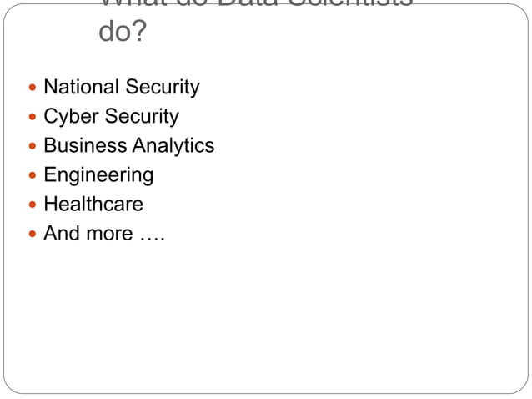Click the orange dot before 'And more'
This screenshot has width=532, height=399.
pyautogui.click(x=33, y=234)
